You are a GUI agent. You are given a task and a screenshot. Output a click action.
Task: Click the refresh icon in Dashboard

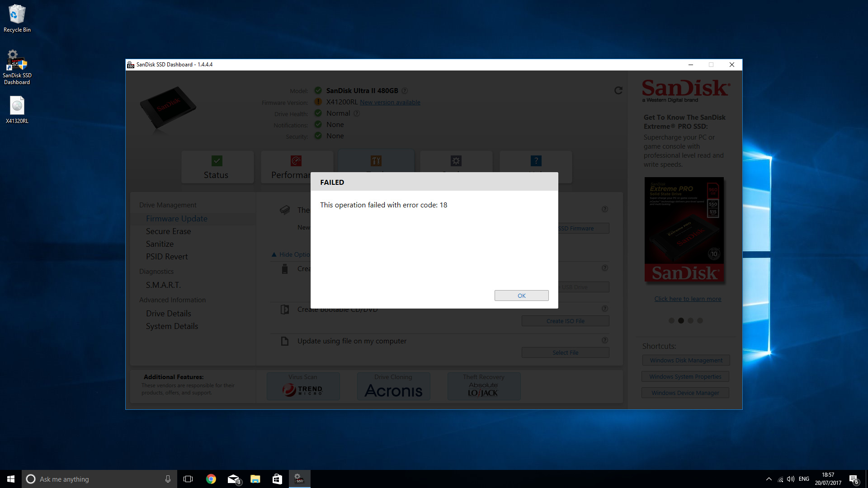point(618,90)
